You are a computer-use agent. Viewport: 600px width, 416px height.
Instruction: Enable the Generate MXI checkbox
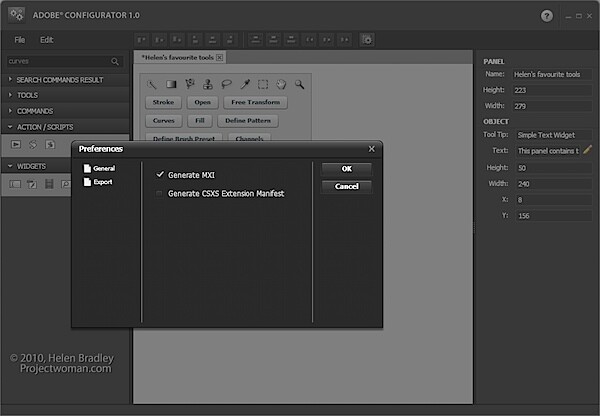point(160,175)
